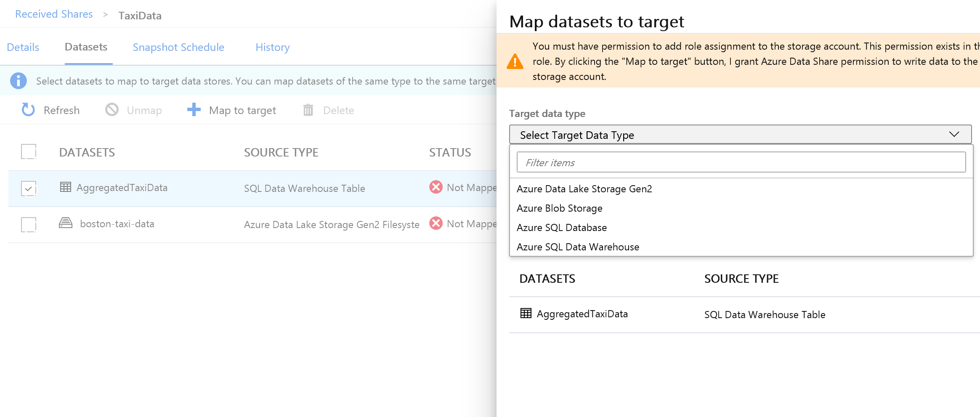This screenshot has height=417, width=980.
Task: Click AggregatedTaxiData name in main datasets list
Action: coord(122,188)
